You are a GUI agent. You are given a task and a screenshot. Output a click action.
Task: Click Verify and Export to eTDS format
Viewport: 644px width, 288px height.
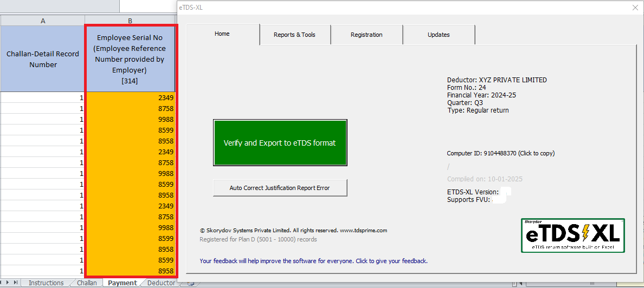pyautogui.click(x=280, y=143)
